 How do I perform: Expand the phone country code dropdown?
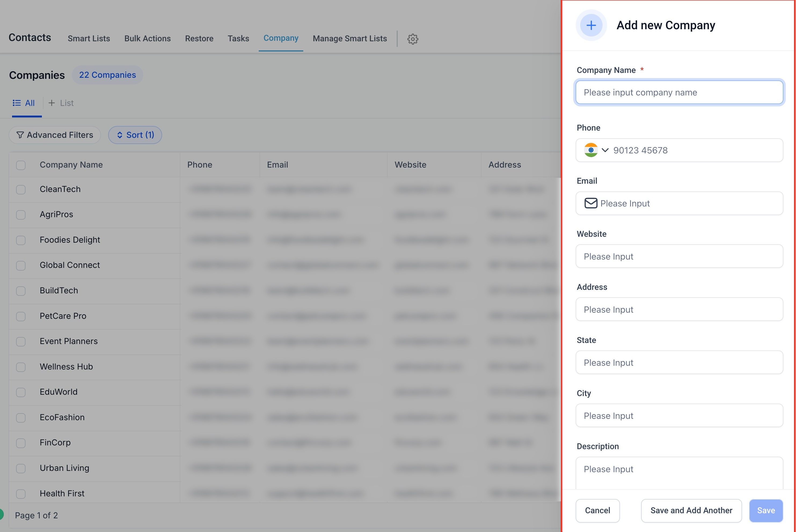coord(605,150)
